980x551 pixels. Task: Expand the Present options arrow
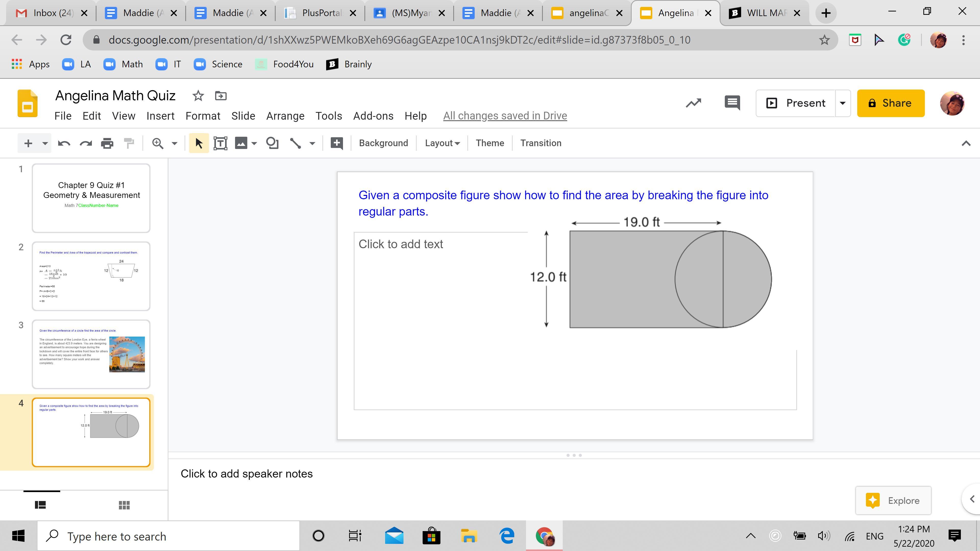tap(843, 103)
